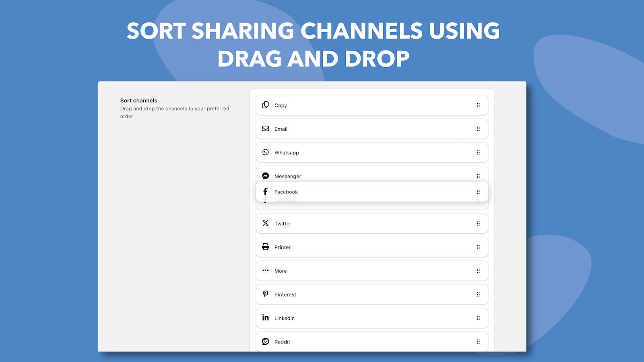The image size is (644, 362).
Task: Click the Linkedin icon
Action: [266, 318]
